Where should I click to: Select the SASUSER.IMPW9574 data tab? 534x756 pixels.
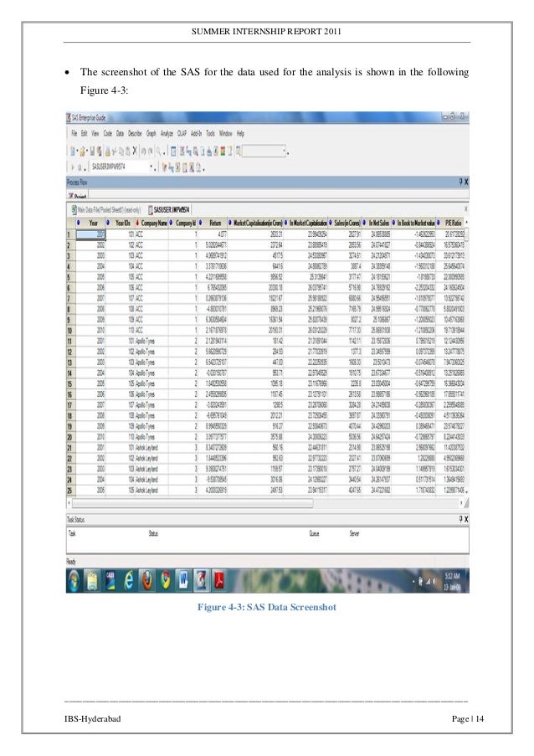click(169, 210)
